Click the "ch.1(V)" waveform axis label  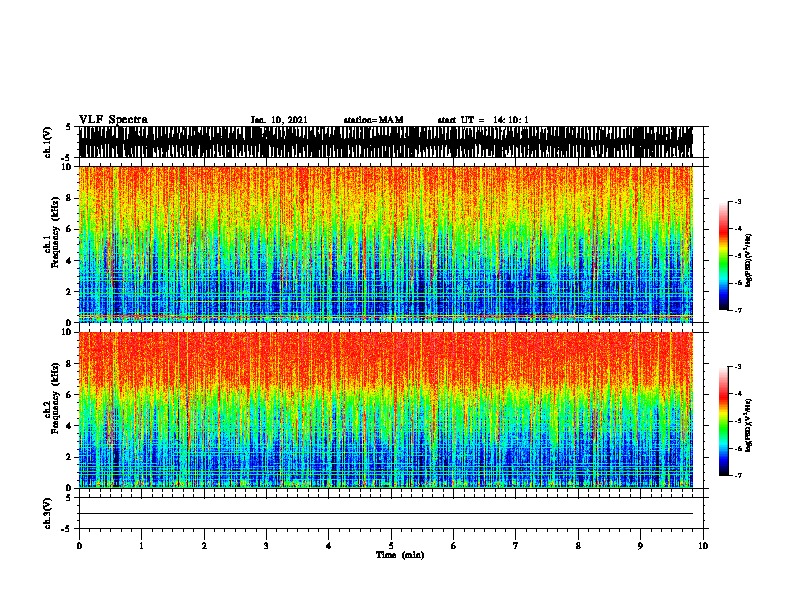click(47, 142)
